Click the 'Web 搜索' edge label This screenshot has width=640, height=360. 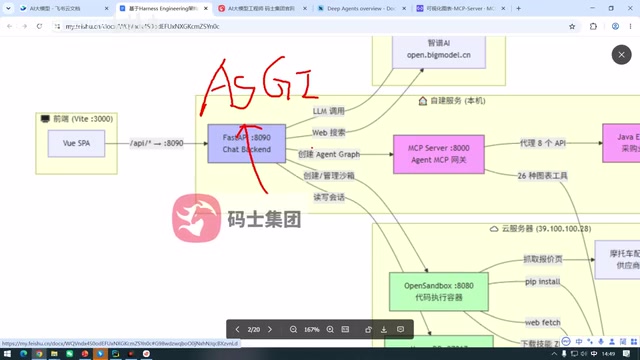pos(329,133)
